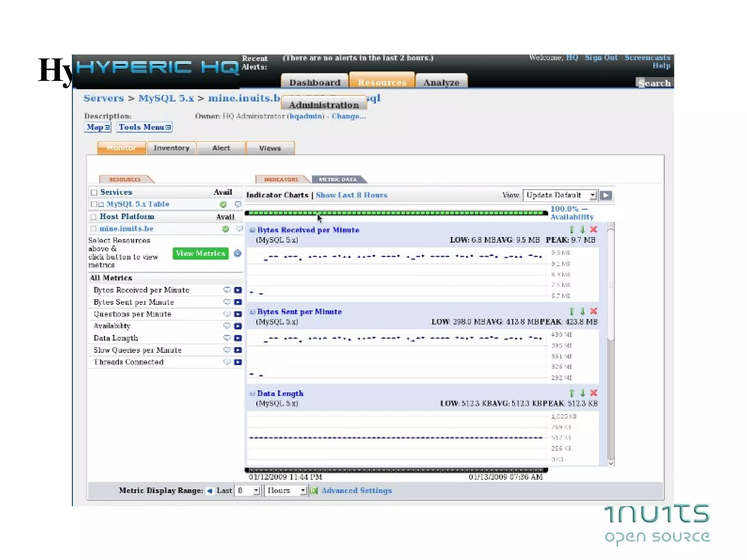The width and height of the screenshot is (747, 560).
Task: Move Bytes Sent per Minute chart up
Action: coord(572,311)
